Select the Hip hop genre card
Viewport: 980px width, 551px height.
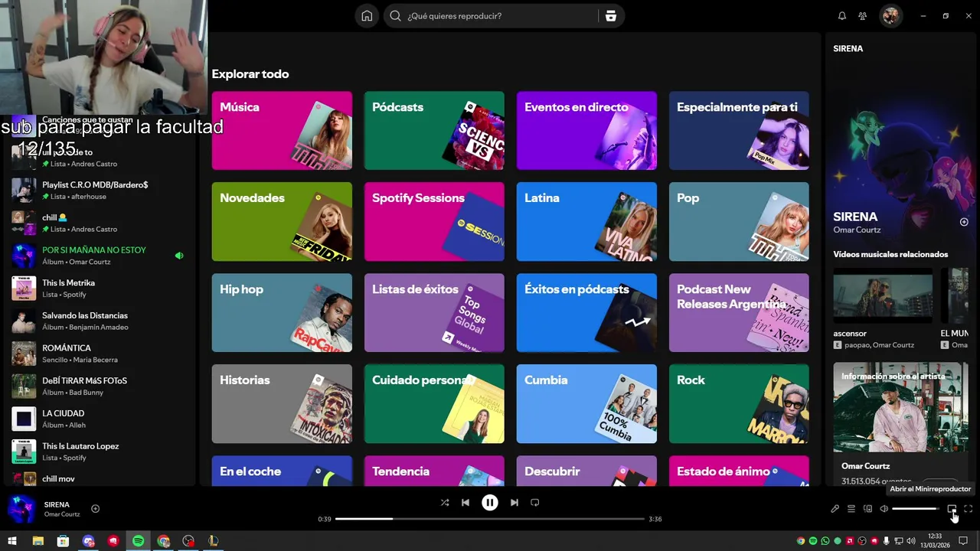tap(282, 313)
